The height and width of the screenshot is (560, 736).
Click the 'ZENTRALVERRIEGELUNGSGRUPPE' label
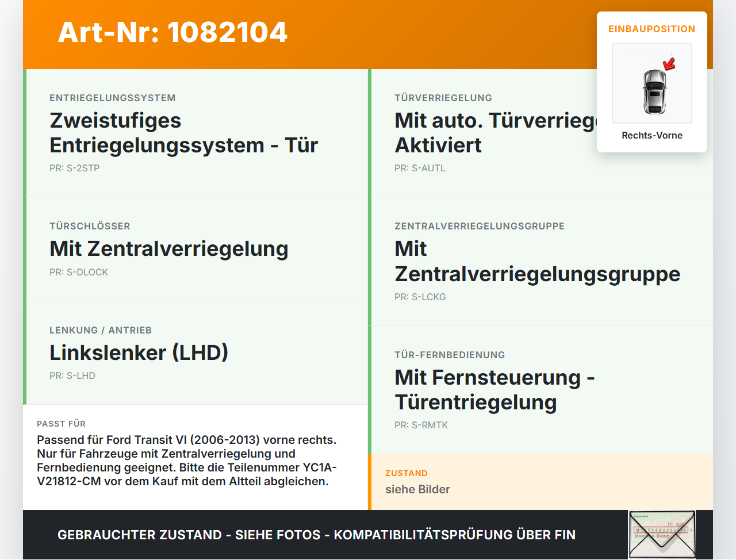pos(480,226)
